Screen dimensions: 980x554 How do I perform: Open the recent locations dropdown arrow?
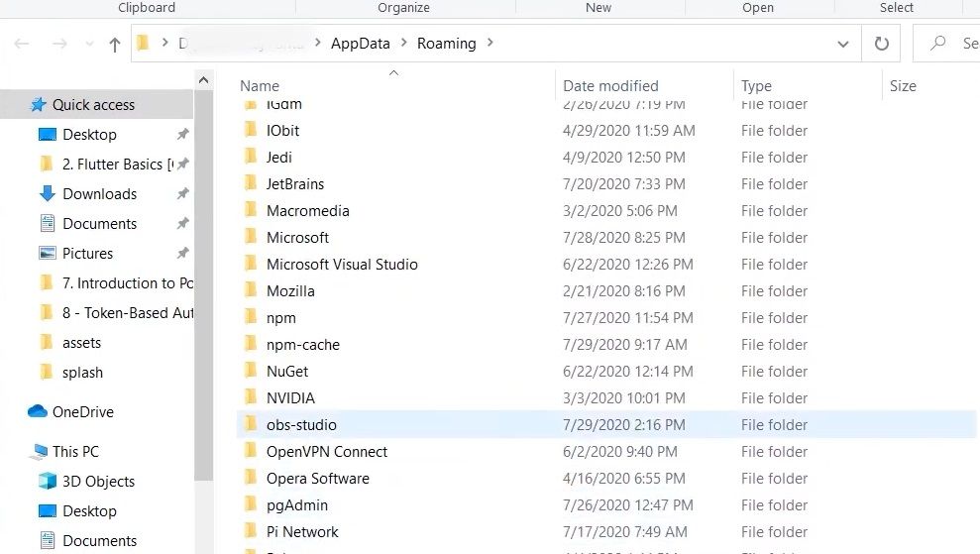coord(89,44)
